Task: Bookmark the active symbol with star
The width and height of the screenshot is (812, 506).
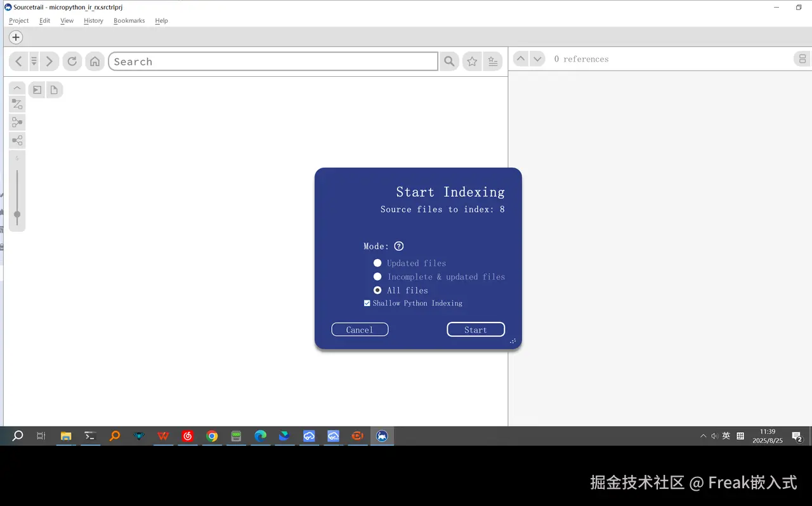Action: coord(472,62)
